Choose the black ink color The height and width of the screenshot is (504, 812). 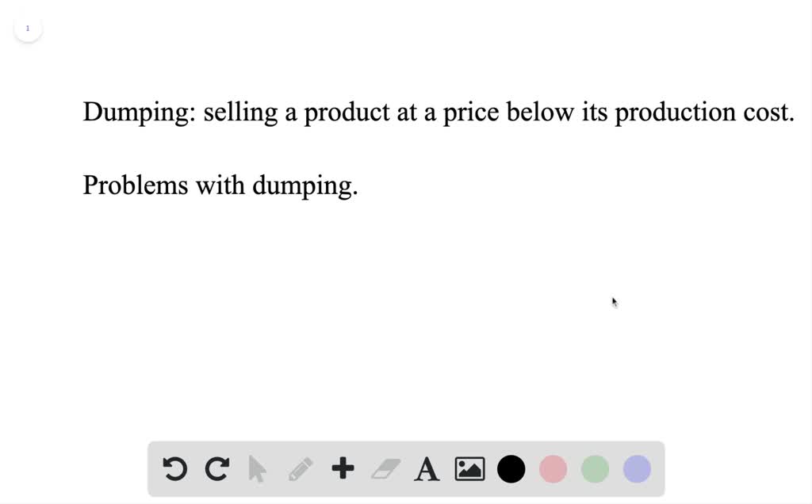tap(511, 468)
